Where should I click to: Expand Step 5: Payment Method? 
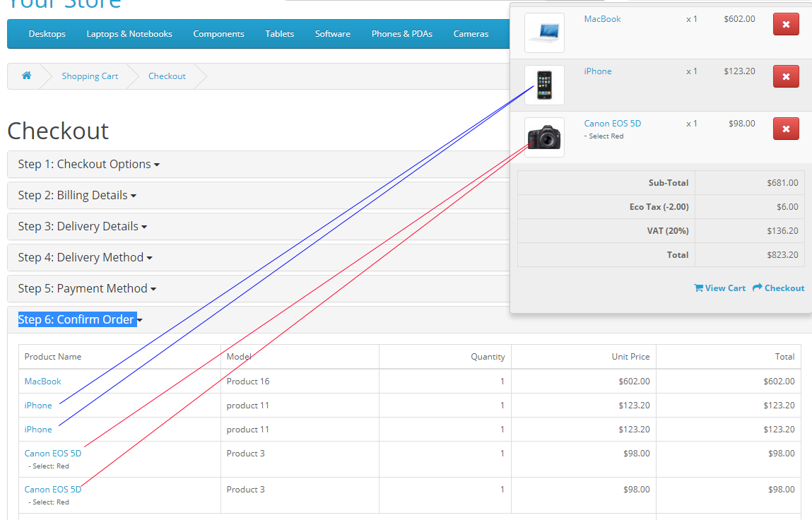pyautogui.click(x=87, y=288)
